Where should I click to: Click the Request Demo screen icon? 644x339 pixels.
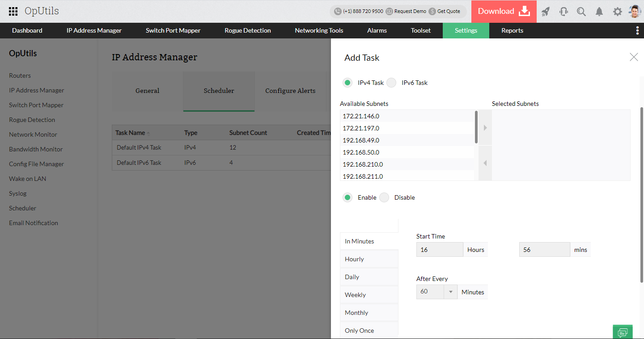390,12
